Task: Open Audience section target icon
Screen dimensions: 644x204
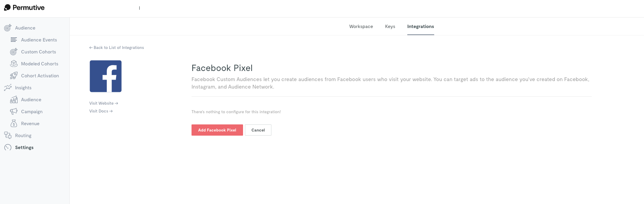Action: point(7,28)
